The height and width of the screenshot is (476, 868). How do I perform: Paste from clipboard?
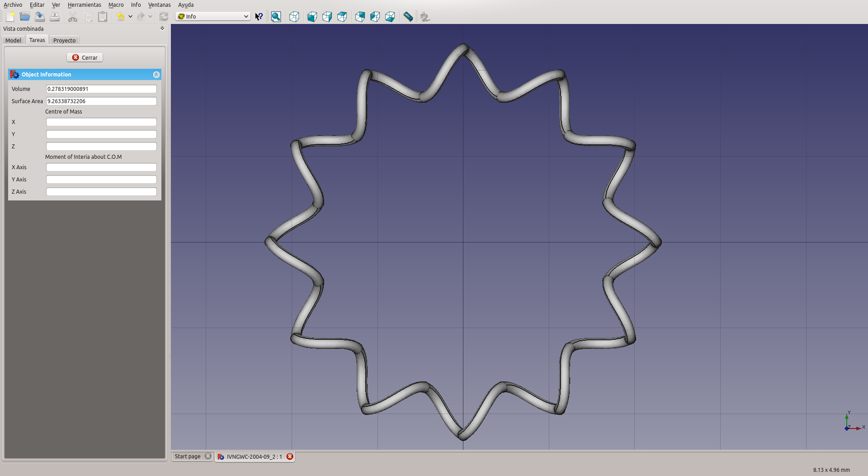pyautogui.click(x=103, y=17)
